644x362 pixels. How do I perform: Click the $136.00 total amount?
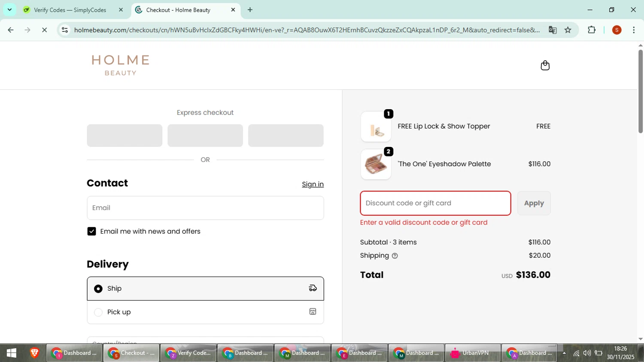click(x=533, y=275)
